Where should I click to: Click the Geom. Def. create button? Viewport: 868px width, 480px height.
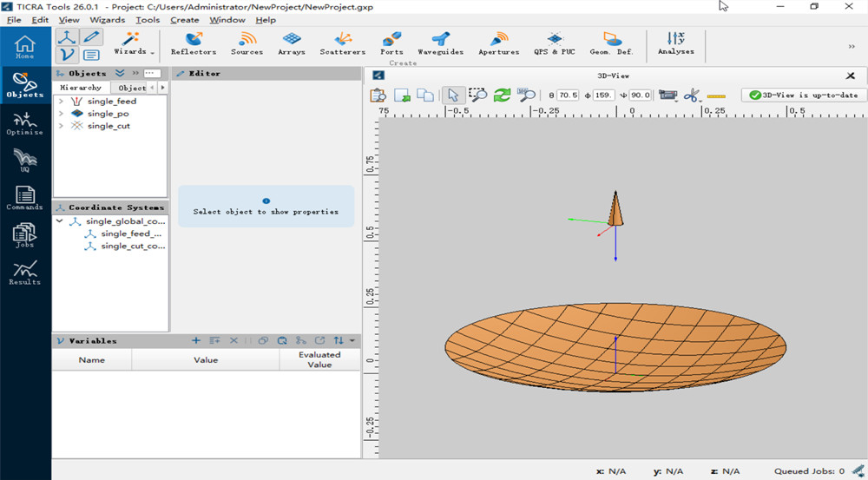611,43
